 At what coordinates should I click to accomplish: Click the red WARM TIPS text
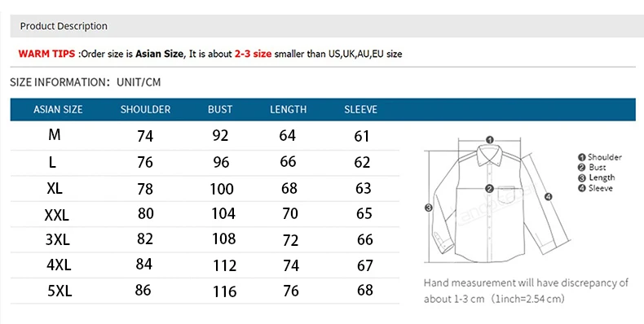(46, 54)
